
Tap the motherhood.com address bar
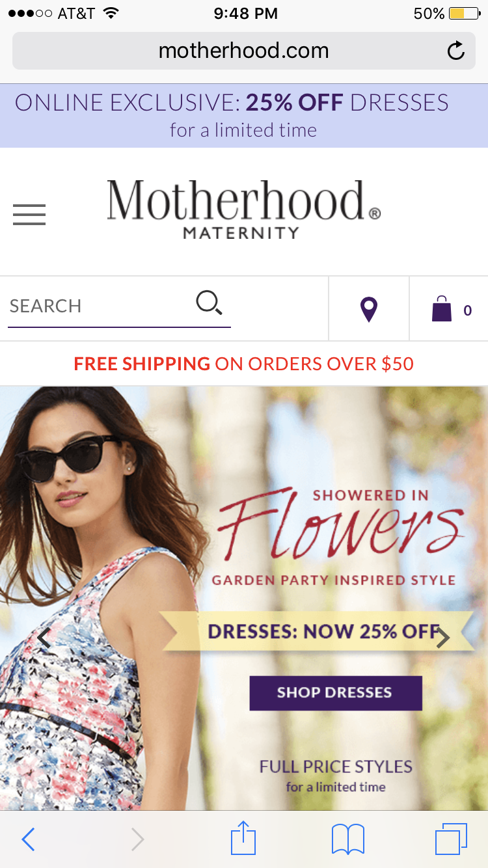244,51
